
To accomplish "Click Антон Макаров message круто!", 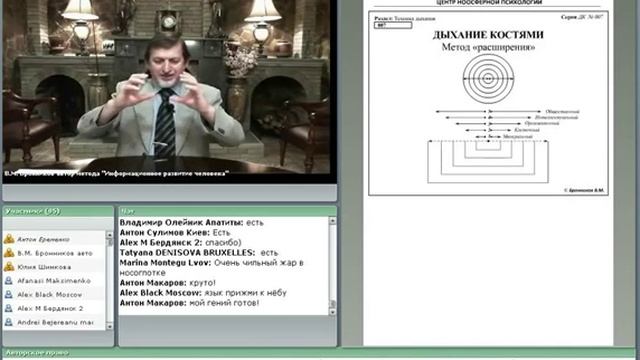I will pyautogui.click(x=168, y=283).
